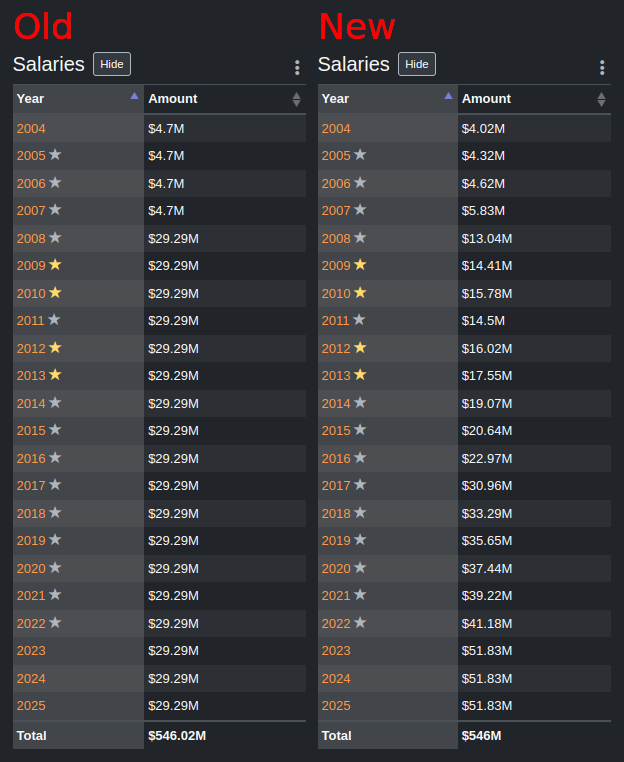Open the 2023 year link in Old table
The width and height of the screenshot is (624, 762).
click(x=31, y=651)
